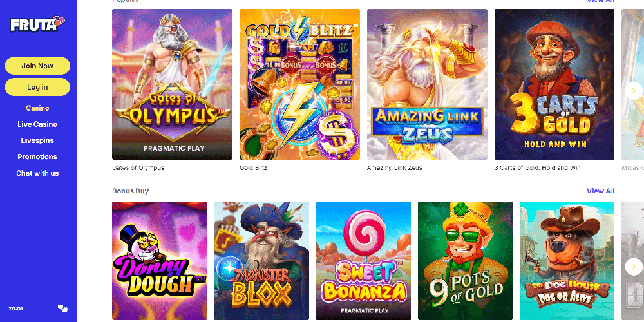644x322 pixels.
Task: Advance Popular carousel with right arrow
Action: 634,91
